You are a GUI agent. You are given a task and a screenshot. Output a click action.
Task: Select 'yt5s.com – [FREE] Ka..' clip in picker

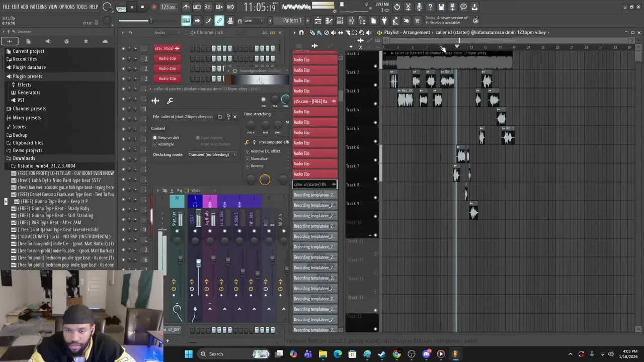pyautogui.click(x=315, y=101)
